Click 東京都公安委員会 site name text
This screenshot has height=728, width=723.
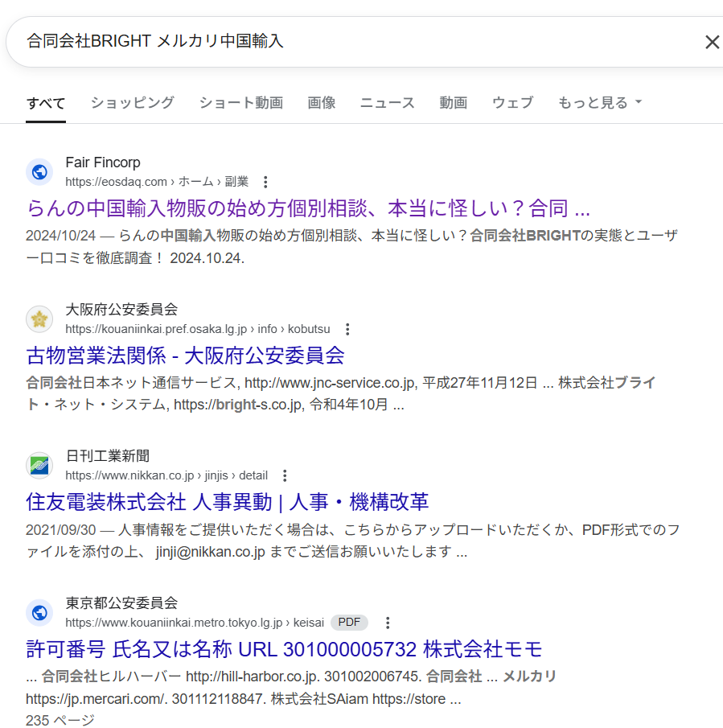pyautogui.click(x=121, y=603)
